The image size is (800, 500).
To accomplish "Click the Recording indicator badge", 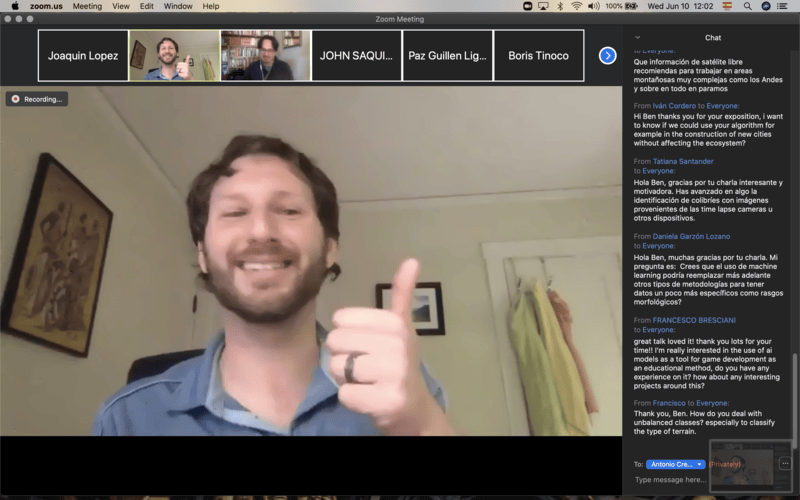I will (x=37, y=99).
